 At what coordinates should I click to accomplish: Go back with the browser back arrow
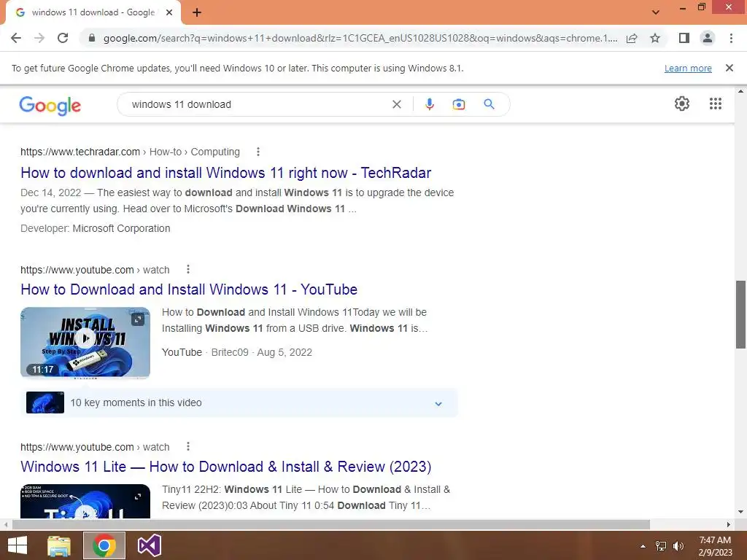pyautogui.click(x=16, y=38)
